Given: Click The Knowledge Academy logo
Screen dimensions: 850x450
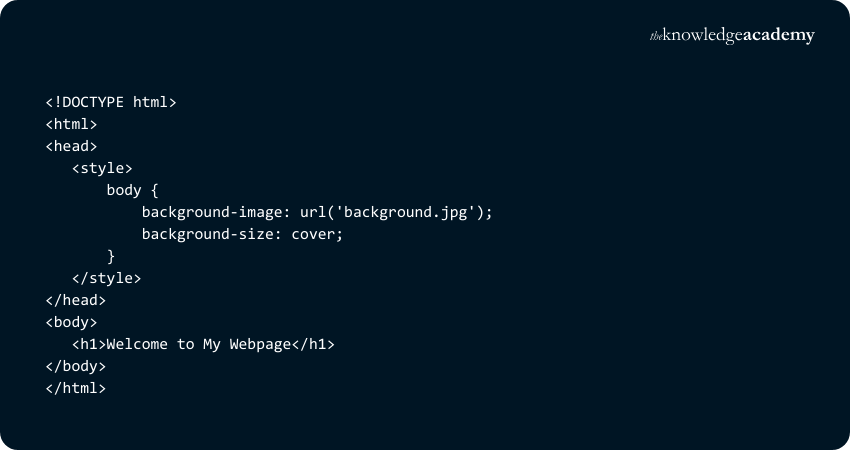Looking at the screenshot, I should coord(732,36).
